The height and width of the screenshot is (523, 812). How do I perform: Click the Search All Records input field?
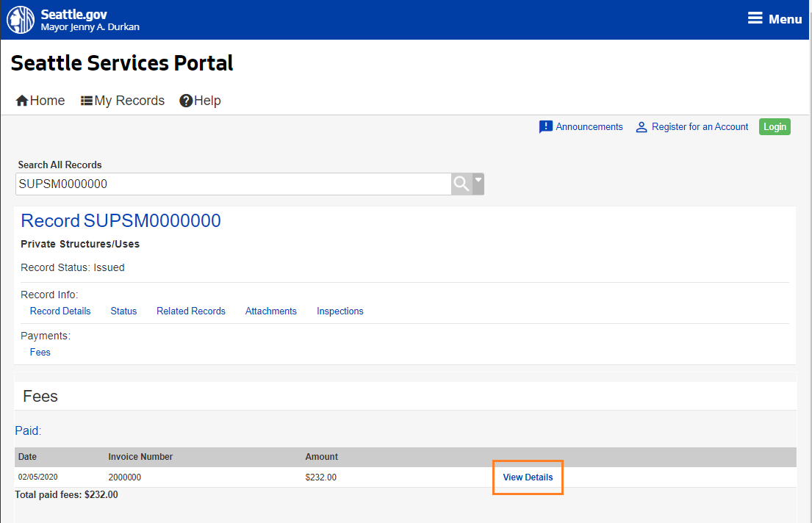[x=233, y=184]
